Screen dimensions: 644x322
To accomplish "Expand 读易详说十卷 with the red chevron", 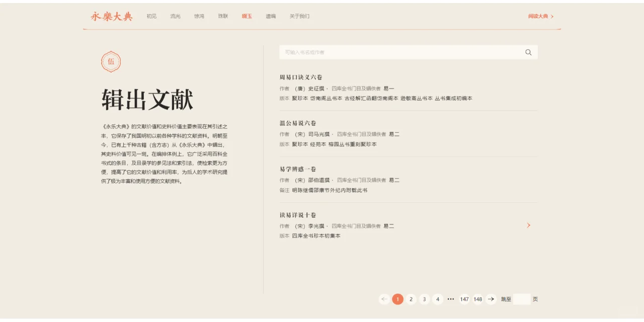I will [528, 225].
